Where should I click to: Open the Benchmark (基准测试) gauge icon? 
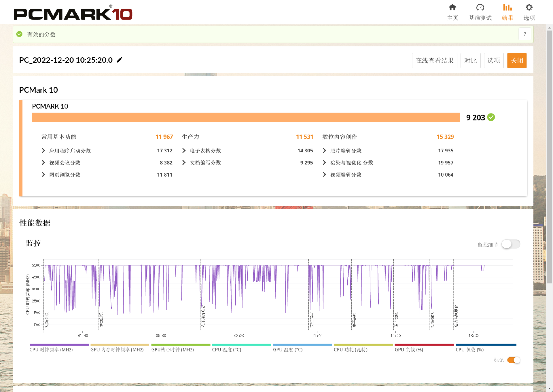pos(480,7)
